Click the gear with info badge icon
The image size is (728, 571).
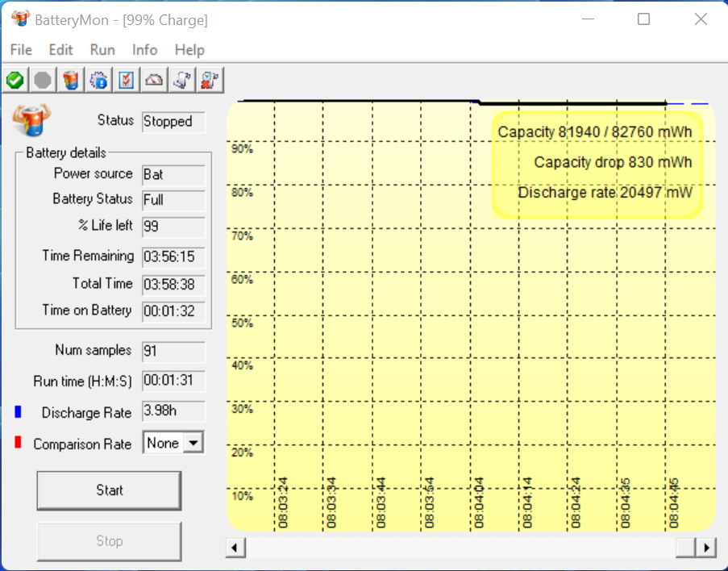click(x=99, y=80)
